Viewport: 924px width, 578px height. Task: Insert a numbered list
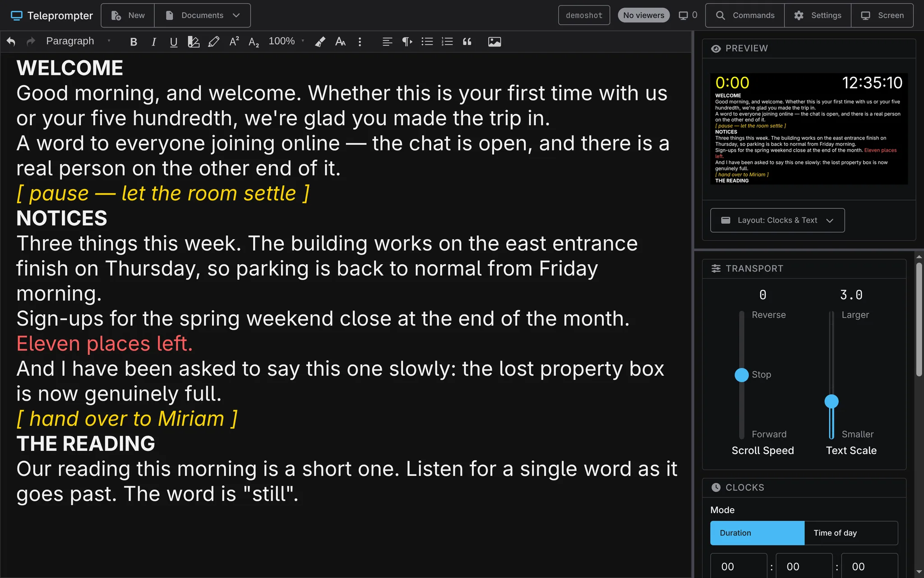point(447,42)
